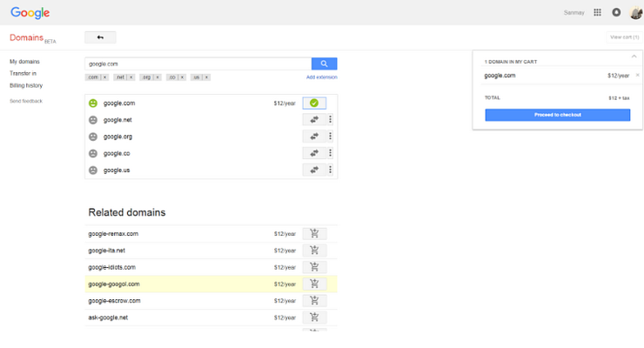This screenshot has width=644, height=348.
Task: Open more options for google.net
Action: [x=331, y=120]
